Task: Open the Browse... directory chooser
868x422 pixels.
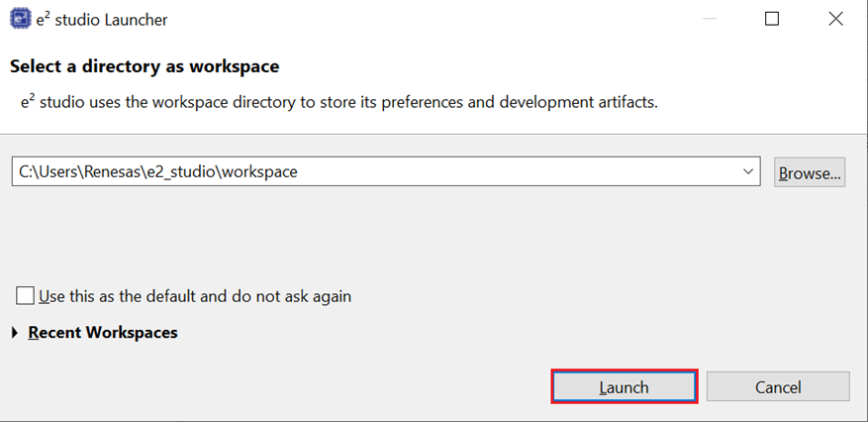Action: click(x=809, y=172)
